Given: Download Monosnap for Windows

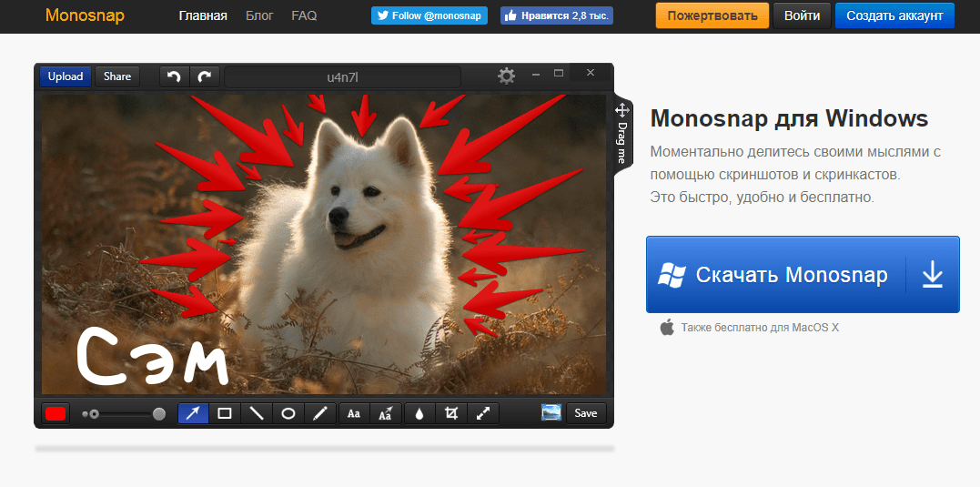Looking at the screenshot, I should pyautogui.click(x=803, y=274).
